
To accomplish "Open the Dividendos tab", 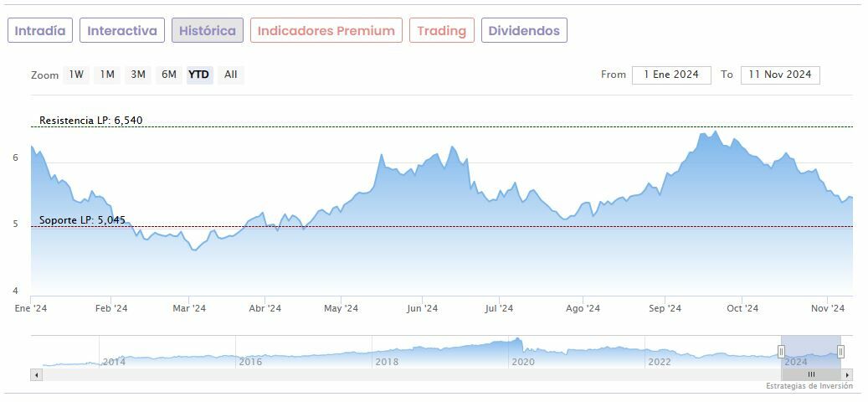I will point(524,31).
